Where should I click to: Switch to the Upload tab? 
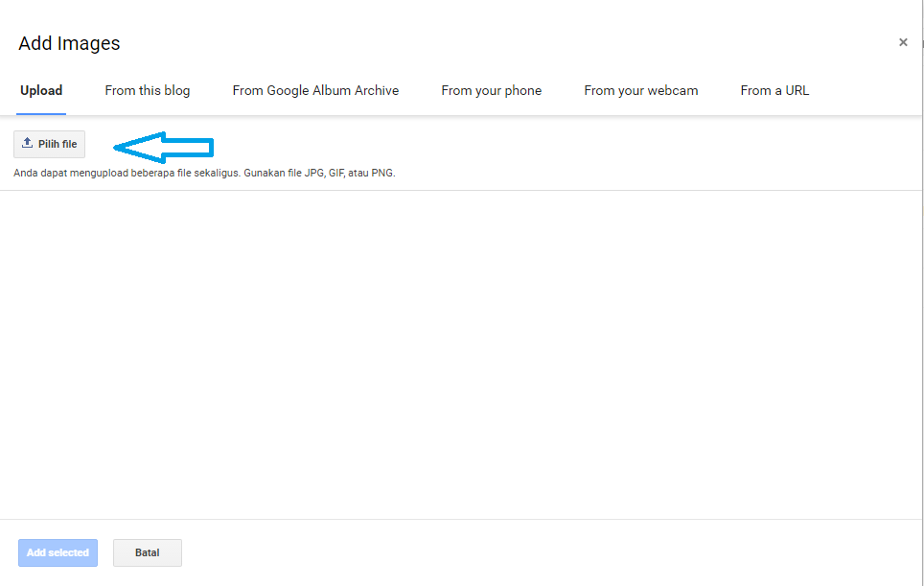41,91
